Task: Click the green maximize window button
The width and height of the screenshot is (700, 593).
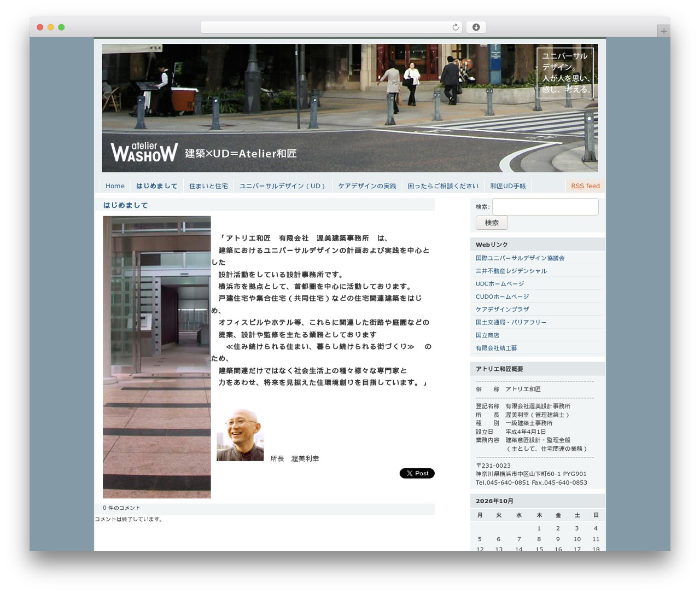Action: (61, 27)
